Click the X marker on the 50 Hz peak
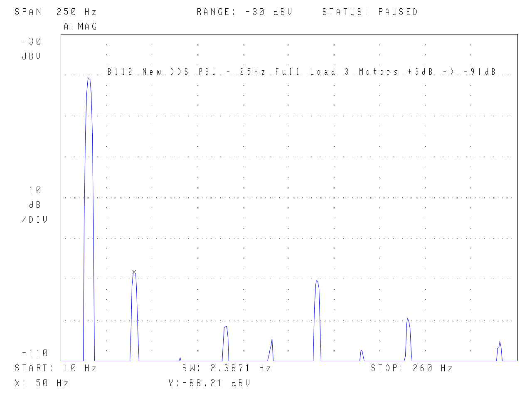Screen dimensions: 532x399 (x=134, y=272)
